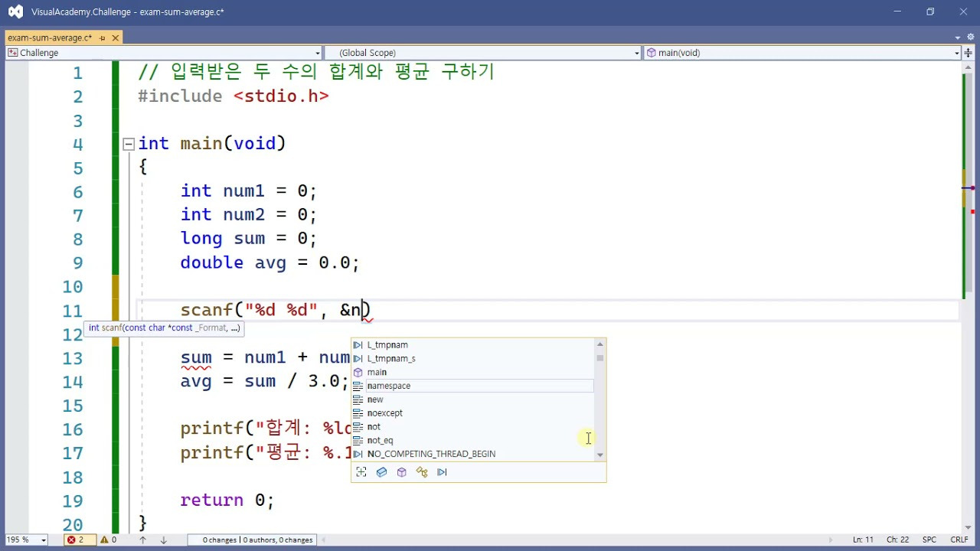This screenshot has width=980, height=551.
Task: Pin the exam-sum-average.c* tab
Action: coord(103,37)
